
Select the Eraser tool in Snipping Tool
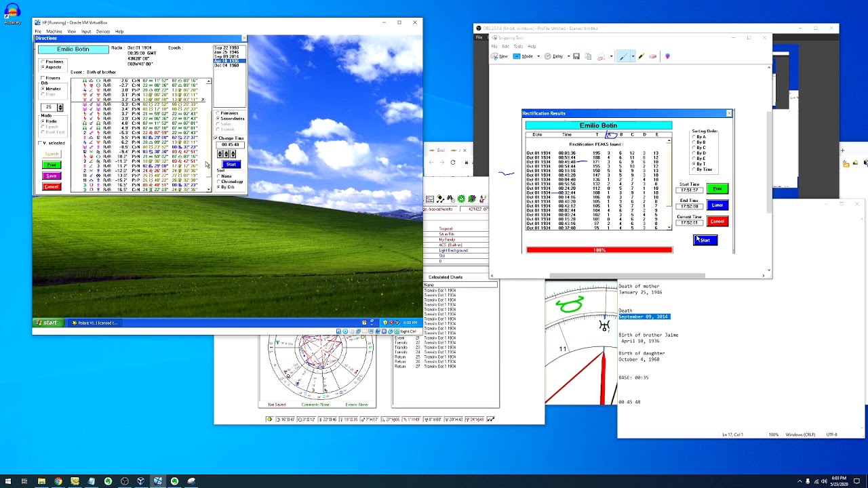pyautogui.click(x=653, y=56)
